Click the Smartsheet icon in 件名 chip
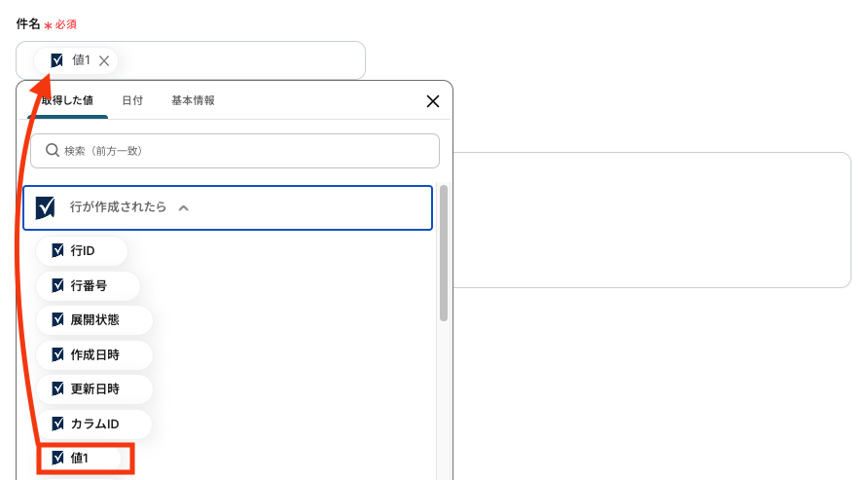The height and width of the screenshot is (480, 868). point(57,60)
